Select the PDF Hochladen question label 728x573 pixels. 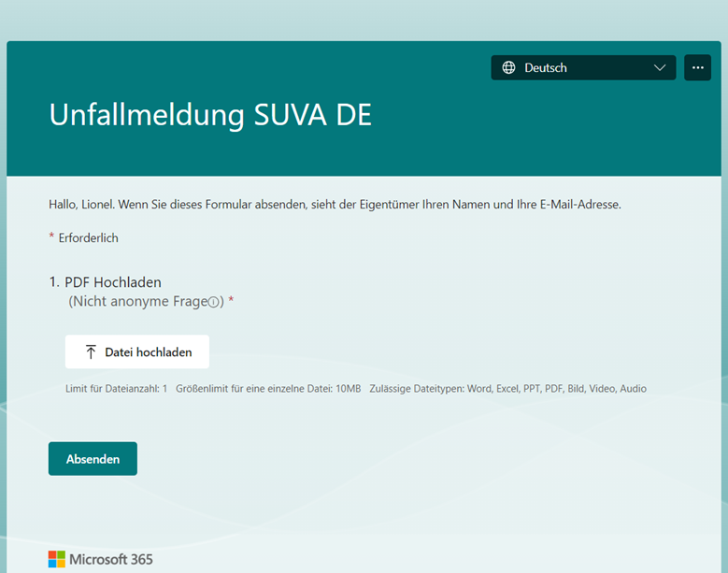112,282
